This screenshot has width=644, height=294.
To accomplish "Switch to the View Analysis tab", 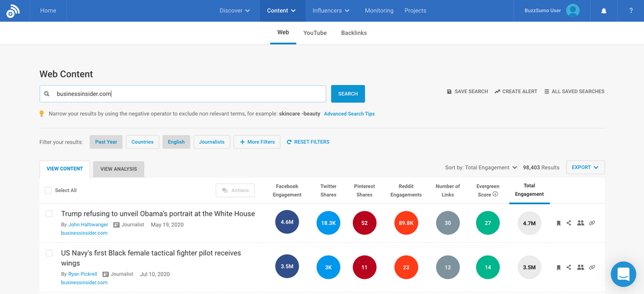I will point(118,169).
